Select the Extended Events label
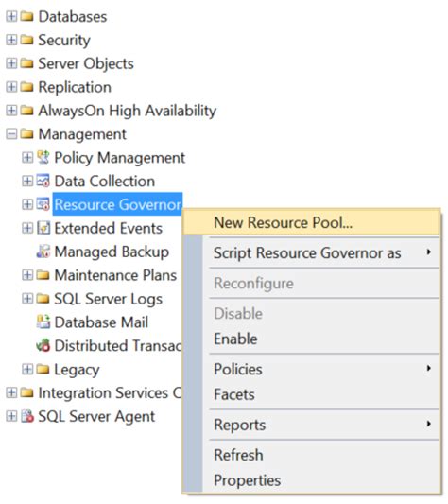The height and width of the screenshot is (504, 448). (109, 228)
